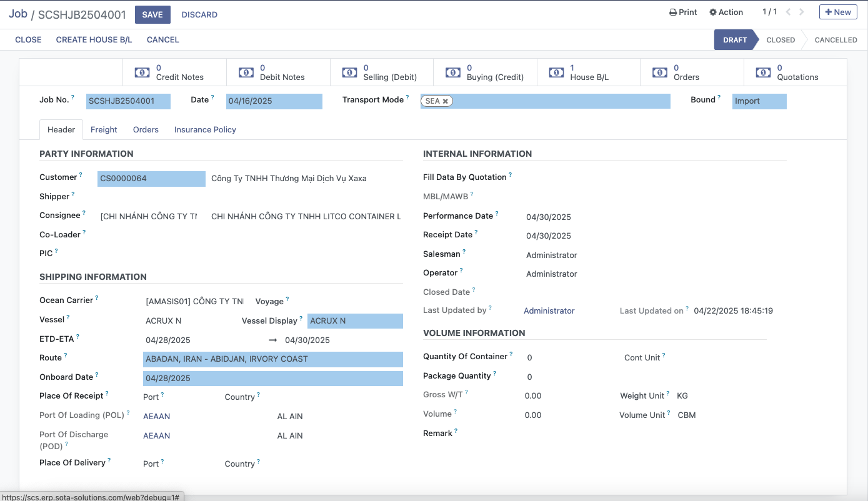Click the Administrator last-updated-by link

pyautogui.click(x=549, y=310)
